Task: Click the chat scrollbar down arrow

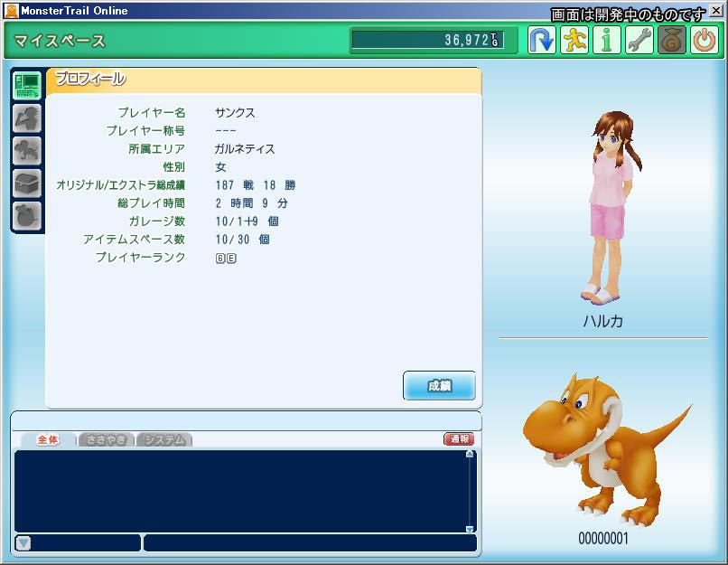Action: click(470, 529)
